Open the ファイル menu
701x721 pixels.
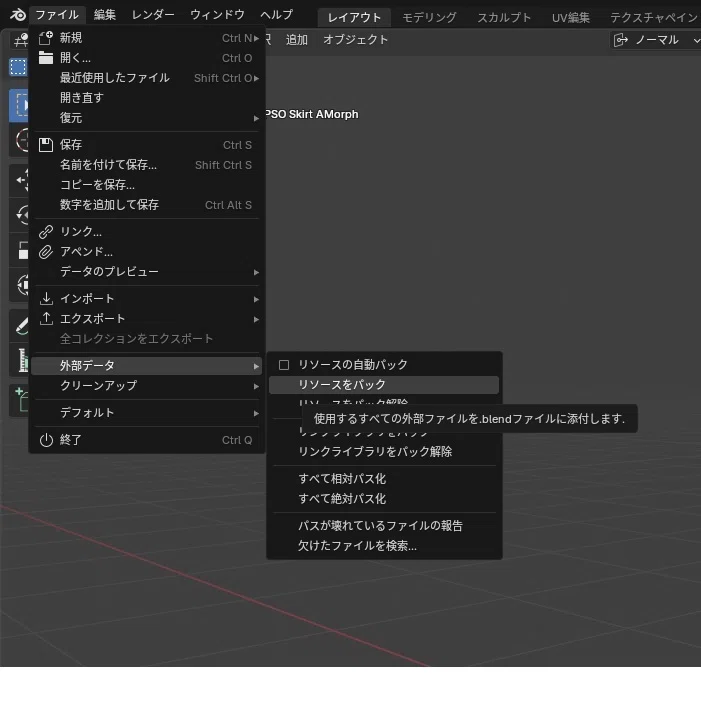(57, 15)
